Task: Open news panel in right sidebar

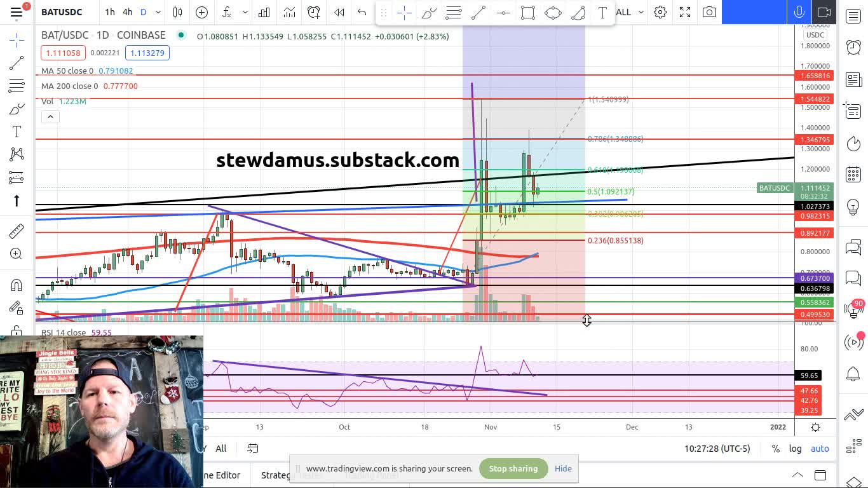Action: [x=853, y=80]
